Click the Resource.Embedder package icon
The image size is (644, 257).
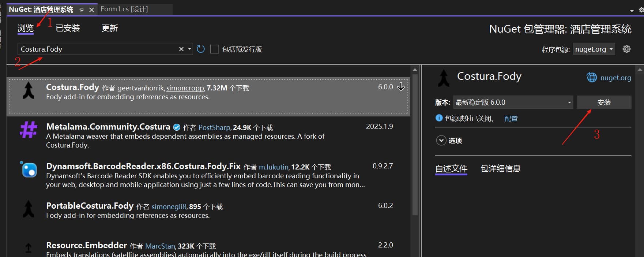[x=29, y=248]
